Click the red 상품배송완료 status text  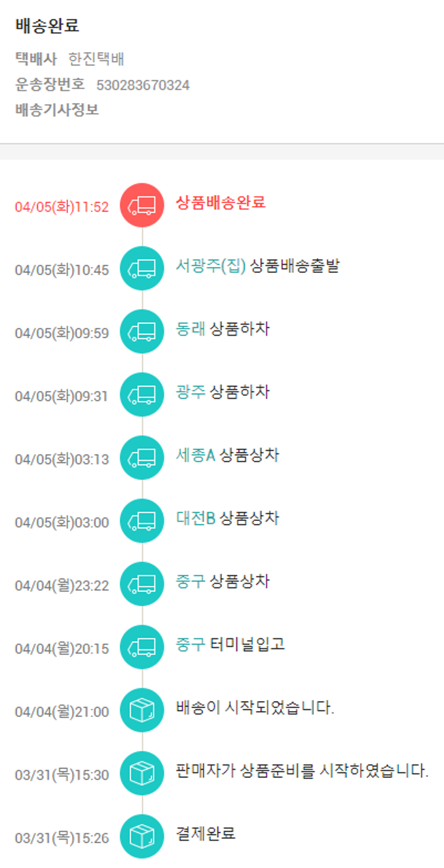click(x=221, y=202)
